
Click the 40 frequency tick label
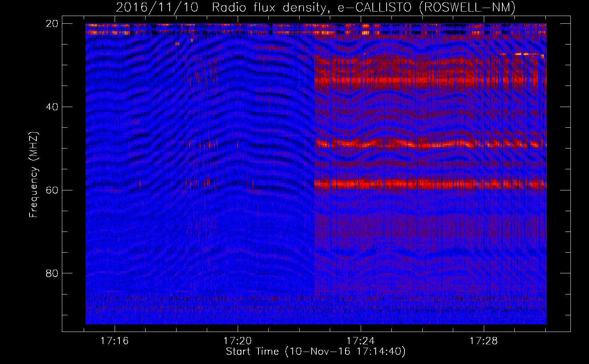coord(52,107)
